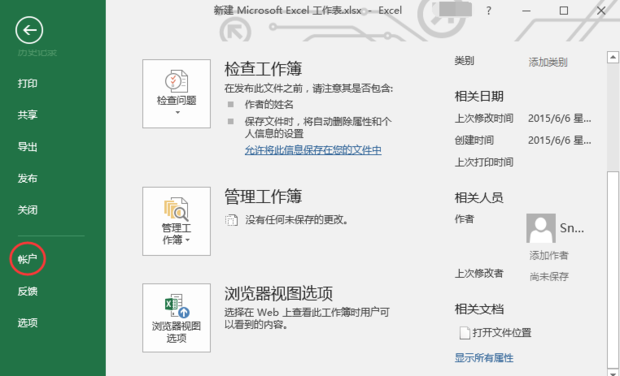620x376 pixels.
Task: Click the vertical scrollbar thumb
Action: coord(612,269)
